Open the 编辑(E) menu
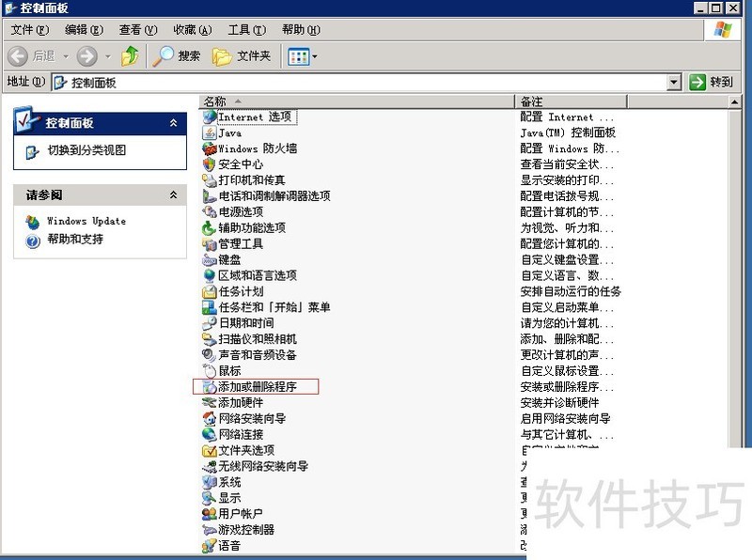The image size is (752, 560). click(84, 30)
